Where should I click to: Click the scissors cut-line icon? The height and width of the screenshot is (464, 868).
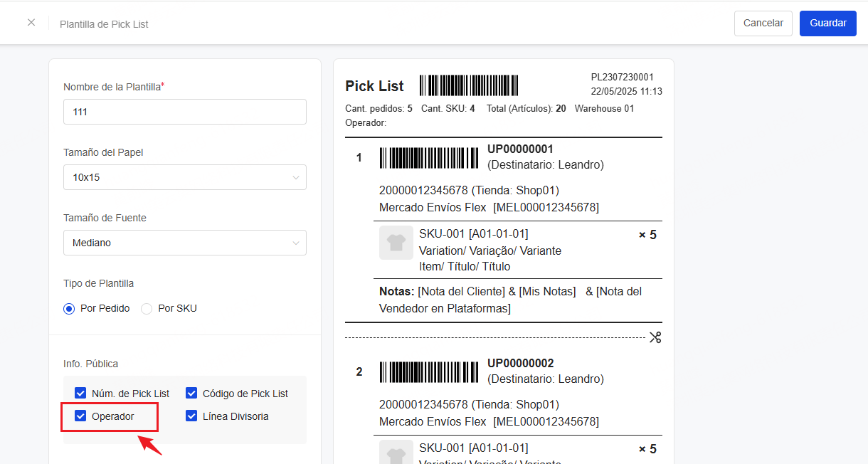coord(655,337)
